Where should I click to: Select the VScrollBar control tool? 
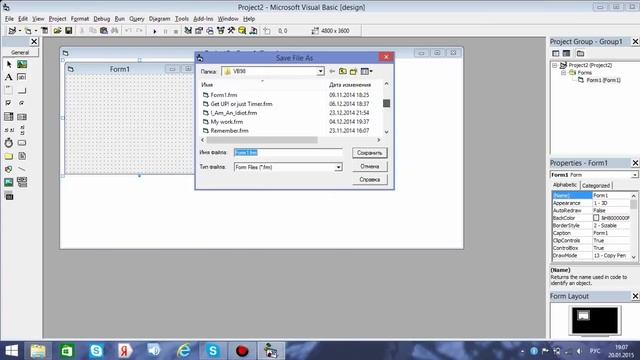point(22,130)
